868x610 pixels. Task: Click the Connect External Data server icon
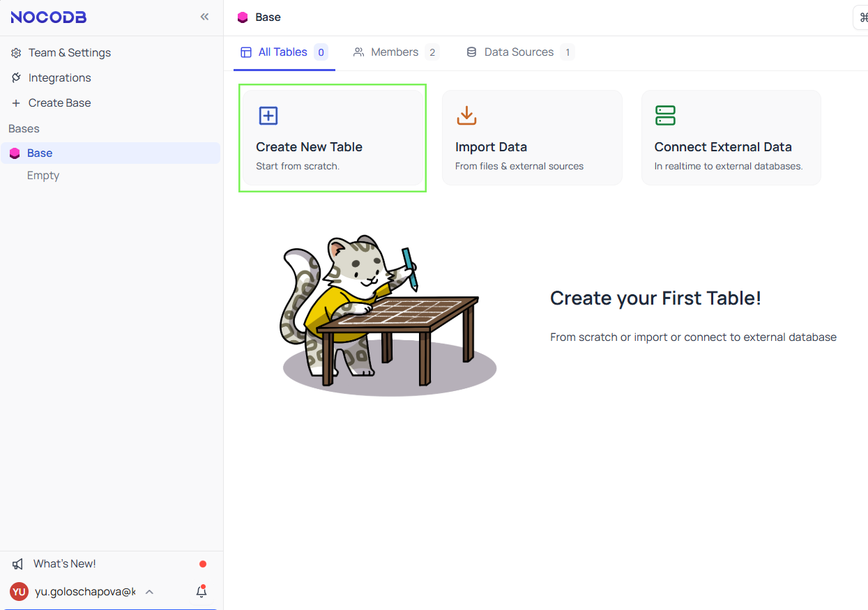(665, 116)
